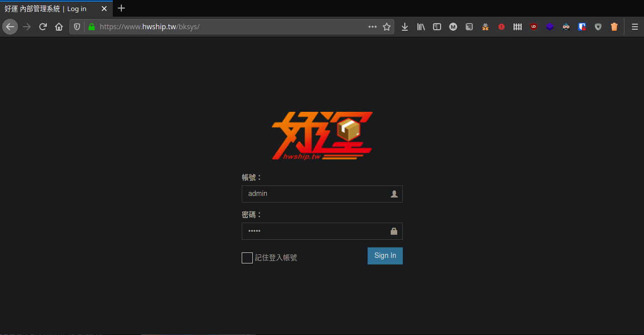Go back to the previous page
The width and height of the screenshot is (644, 335).
(x=10, y=27)
